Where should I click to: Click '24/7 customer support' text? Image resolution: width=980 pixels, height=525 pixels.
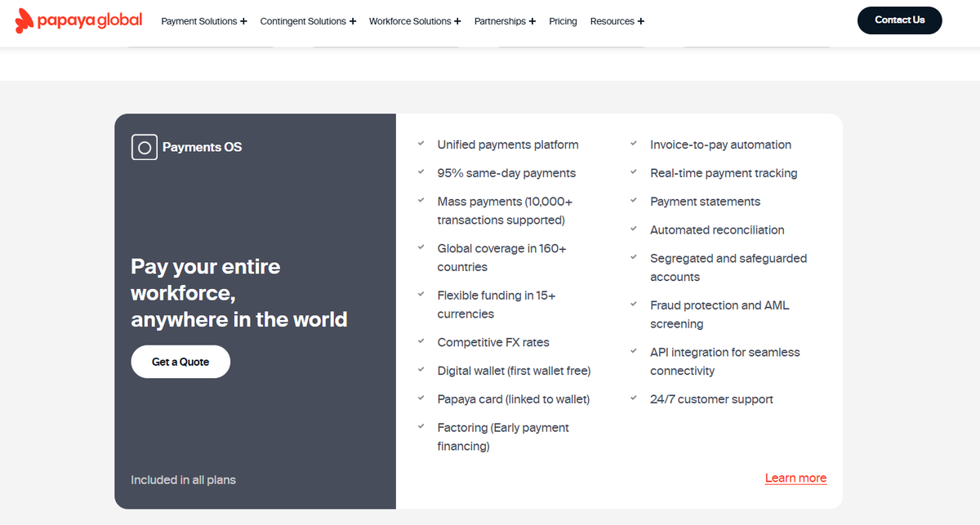coord(711,399)
